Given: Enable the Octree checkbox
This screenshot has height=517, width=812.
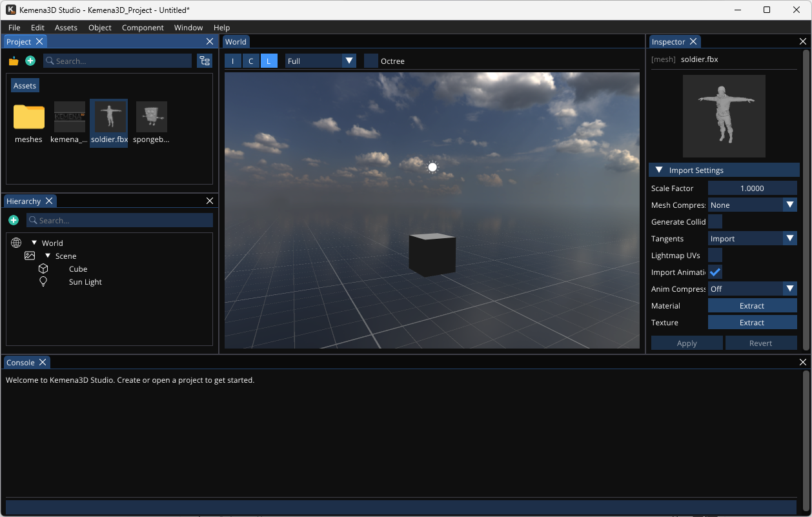Looking at the screenshot, I should click(x=371, y=61).
